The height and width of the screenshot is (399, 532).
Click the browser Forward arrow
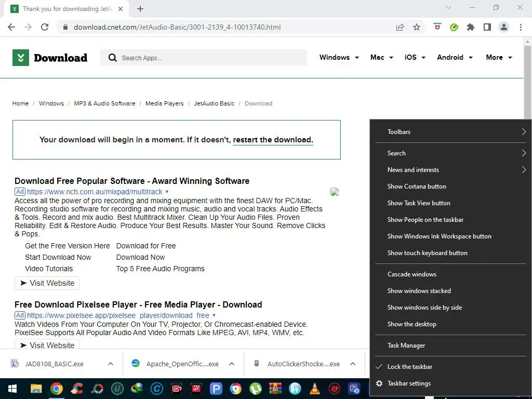point(28,27)
